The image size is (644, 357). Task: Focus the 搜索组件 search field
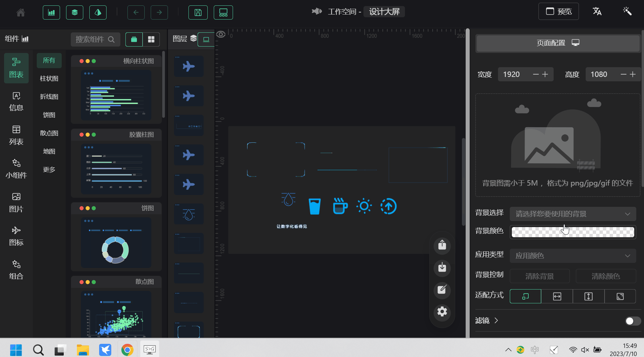click(x=95, y=39)
